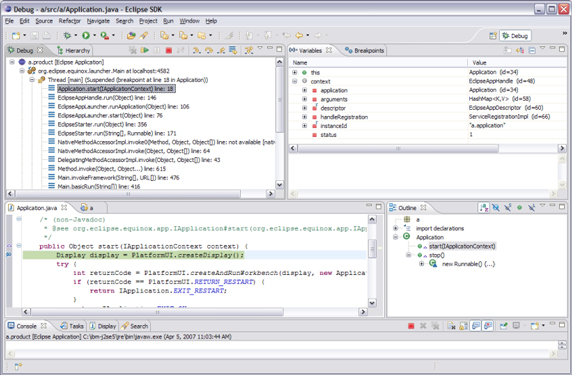Image resolution: width=572 pixels, height=375 pixels.
Task: Click the Debug view vertical scrollbar thumb
Action: click(279, 100)
